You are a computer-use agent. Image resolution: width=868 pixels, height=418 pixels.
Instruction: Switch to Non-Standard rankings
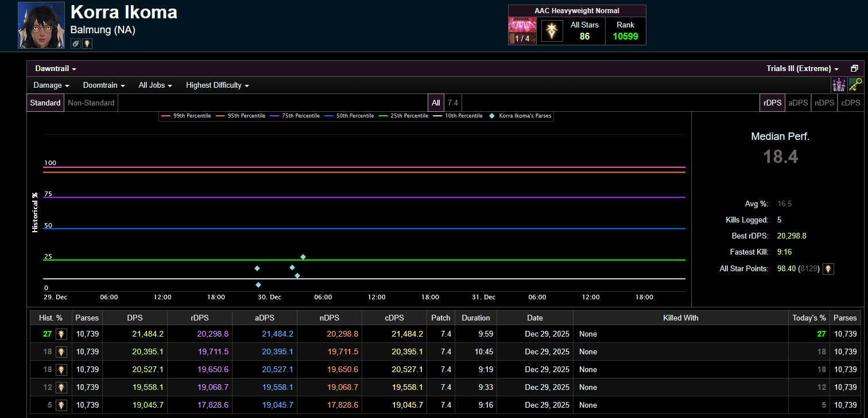(x=91, y=103)
